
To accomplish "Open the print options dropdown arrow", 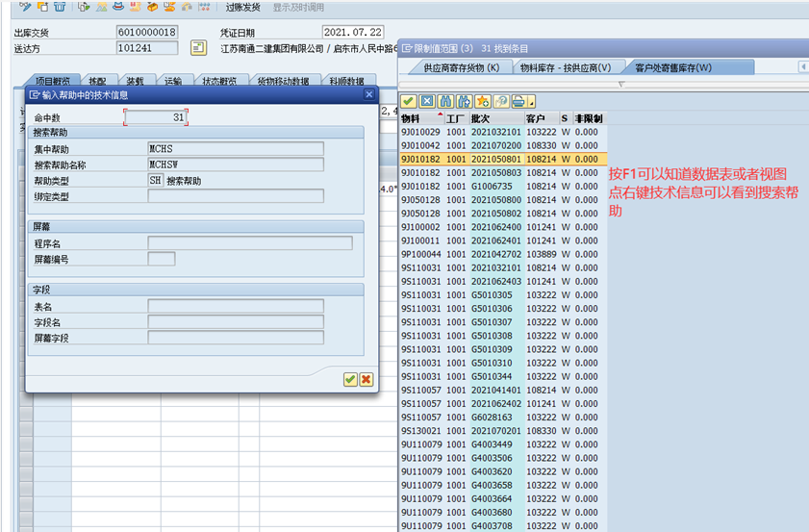I will click(531, 101).
